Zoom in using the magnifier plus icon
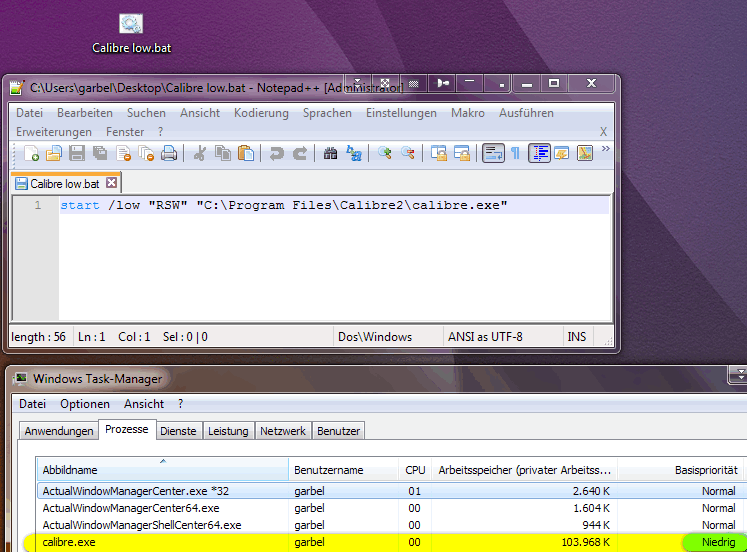The width and height of the screenshot is (747, 552). (x=384, y=153)
